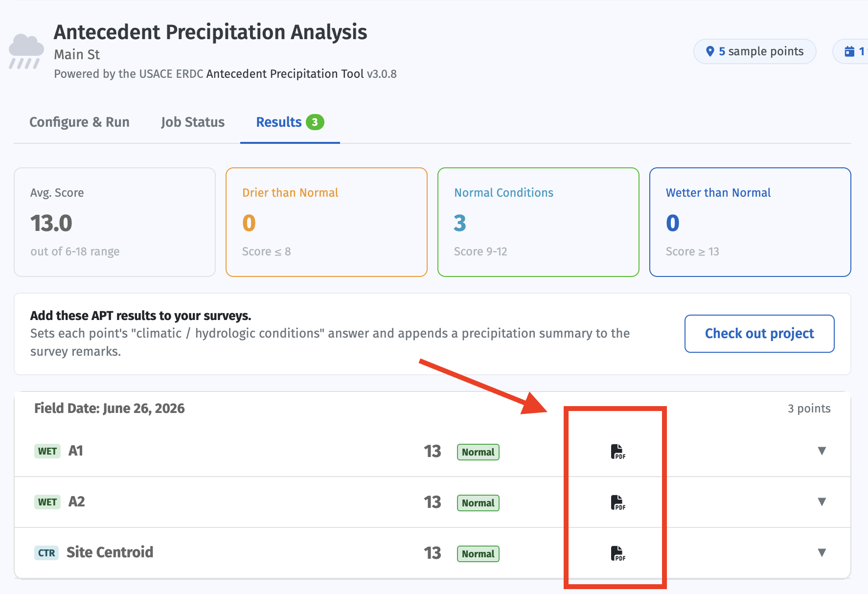The height and width of the screenshot is (594, 868).
Task: Click the map pin sample points icon
Action: point(710,51)
